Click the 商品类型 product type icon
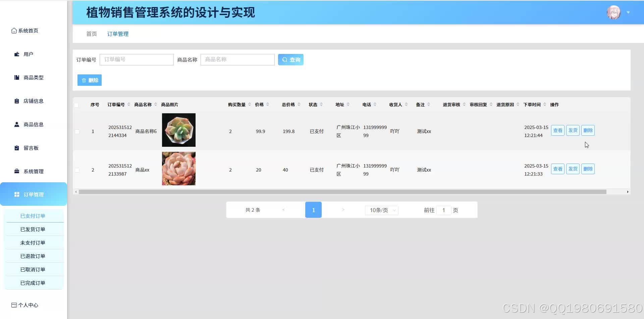 16,77
